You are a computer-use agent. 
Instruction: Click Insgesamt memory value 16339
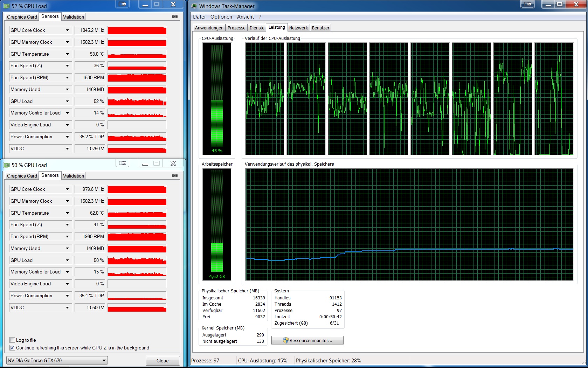[x=259, y=298]
